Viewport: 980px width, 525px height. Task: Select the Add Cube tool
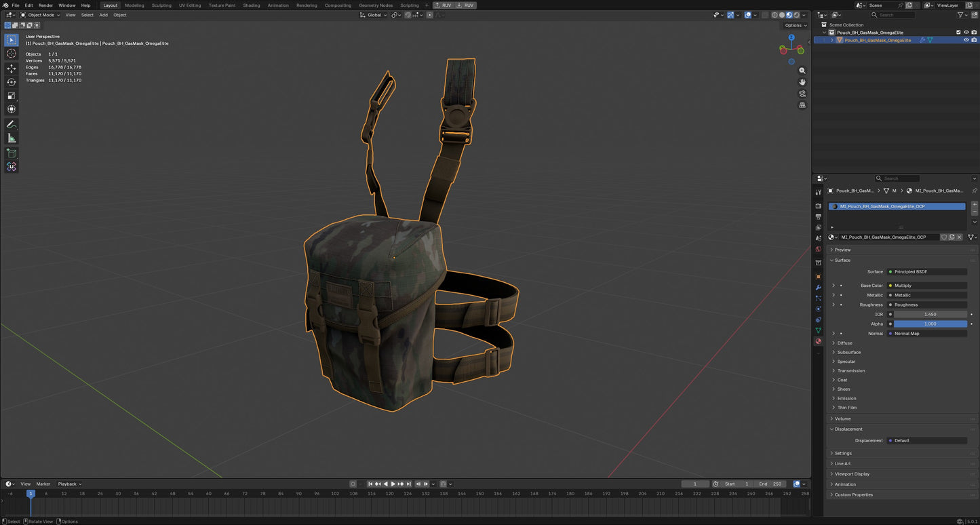12,153
